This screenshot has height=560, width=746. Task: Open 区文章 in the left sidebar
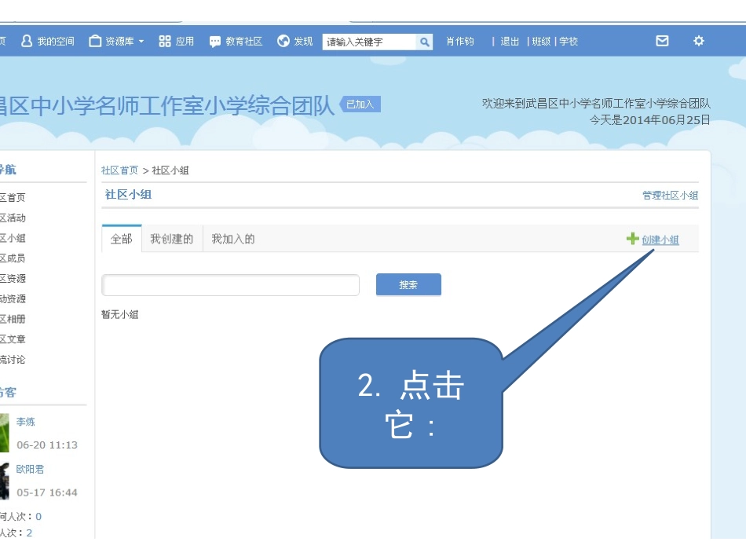point(13,339)
